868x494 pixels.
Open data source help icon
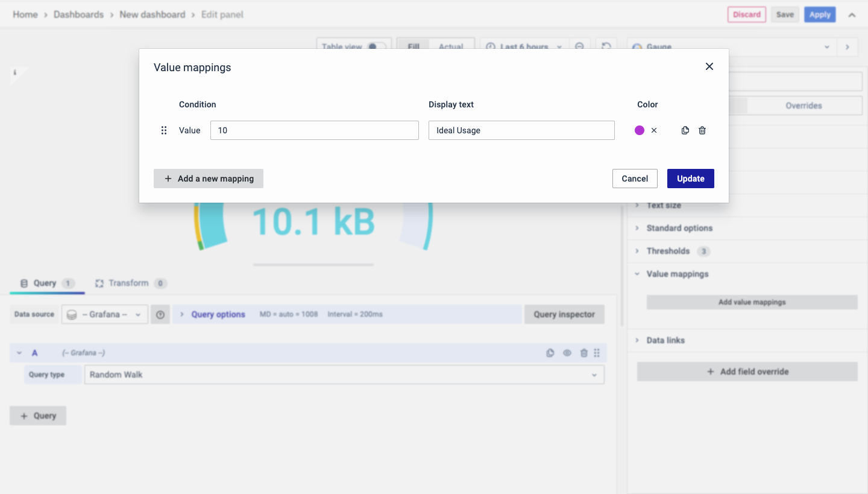[x=160, y=315]
